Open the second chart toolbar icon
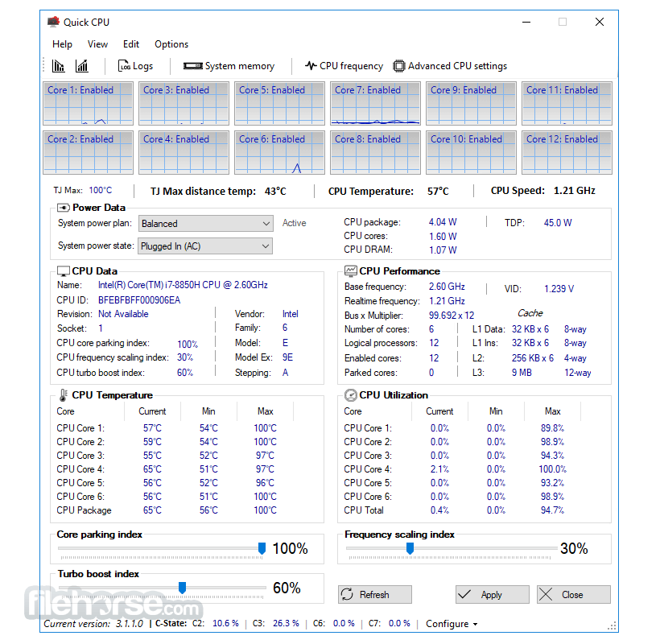 coord(81,66)
